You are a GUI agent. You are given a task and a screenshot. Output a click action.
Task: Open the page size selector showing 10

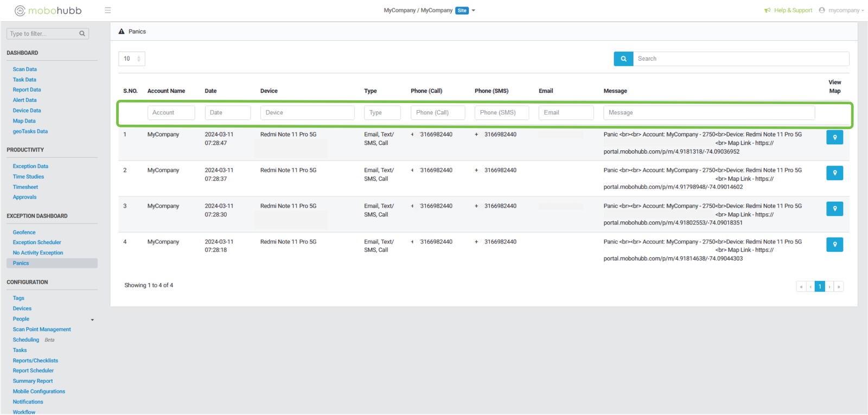131,59
